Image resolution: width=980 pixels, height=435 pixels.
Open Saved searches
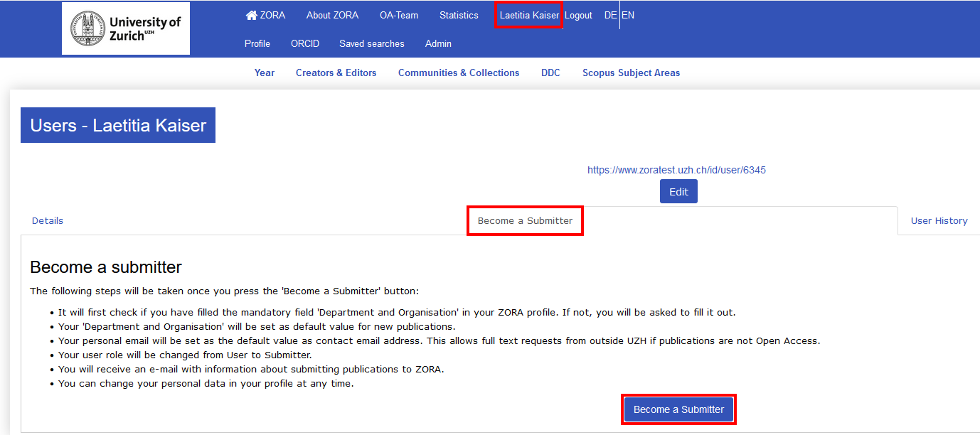coord(372,43)
